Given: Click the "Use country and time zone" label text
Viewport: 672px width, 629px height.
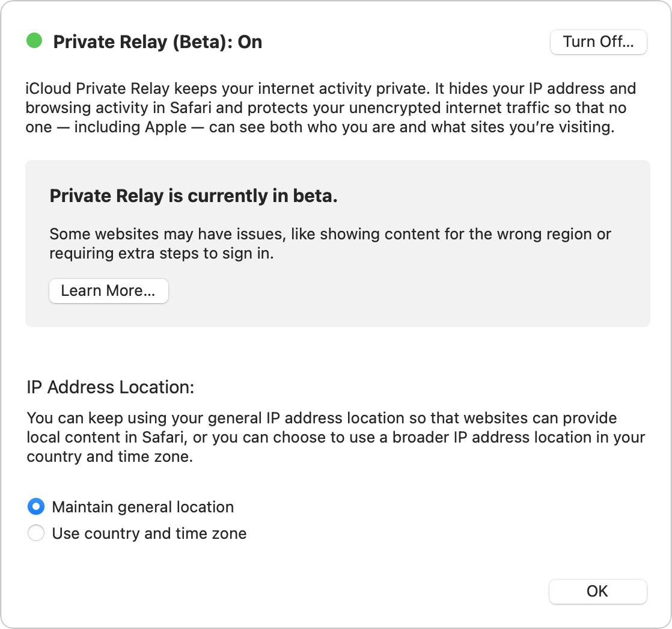Looking at the screenshot, I should point(149,533).
